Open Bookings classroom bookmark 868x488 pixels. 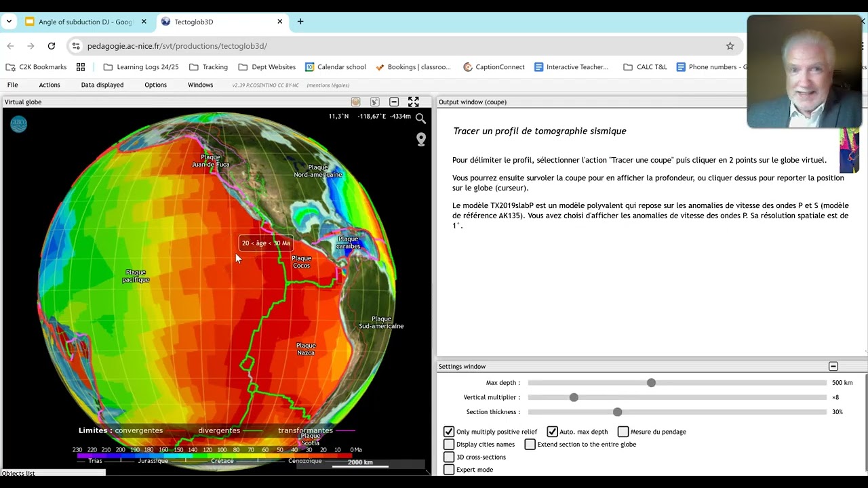click(x=414, y=67)
